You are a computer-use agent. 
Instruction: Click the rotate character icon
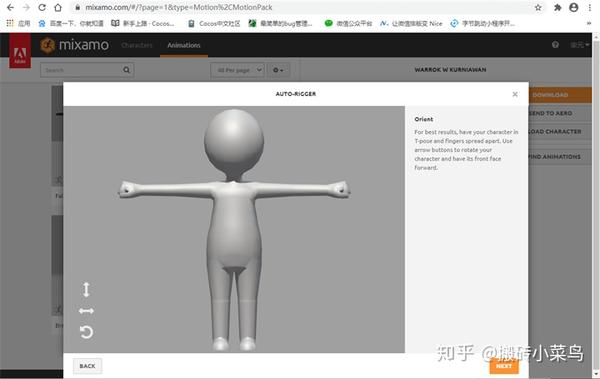(86, 332)
